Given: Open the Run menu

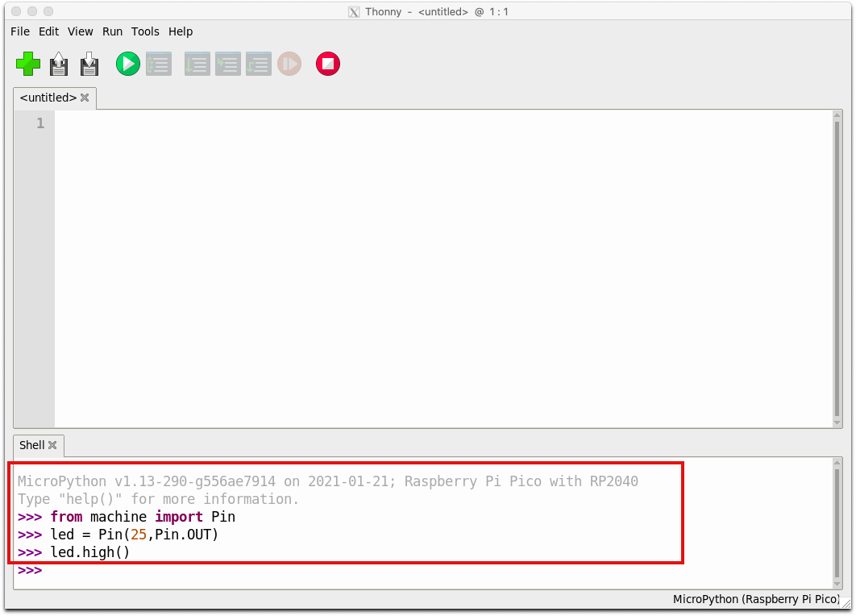Looking at the screenshot, I should point(113,31).
